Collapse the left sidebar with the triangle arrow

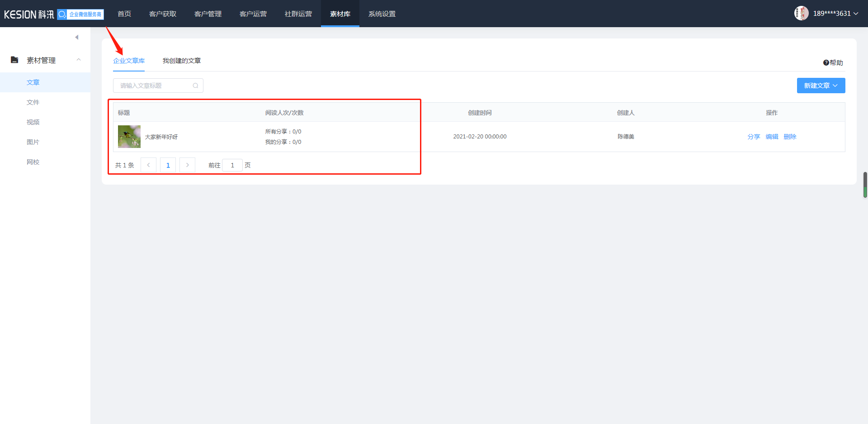point(77,37)
